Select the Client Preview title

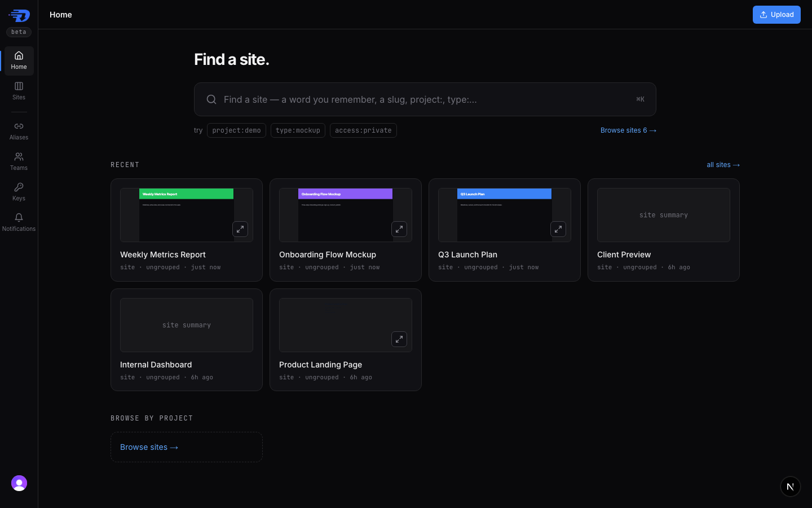624,255
